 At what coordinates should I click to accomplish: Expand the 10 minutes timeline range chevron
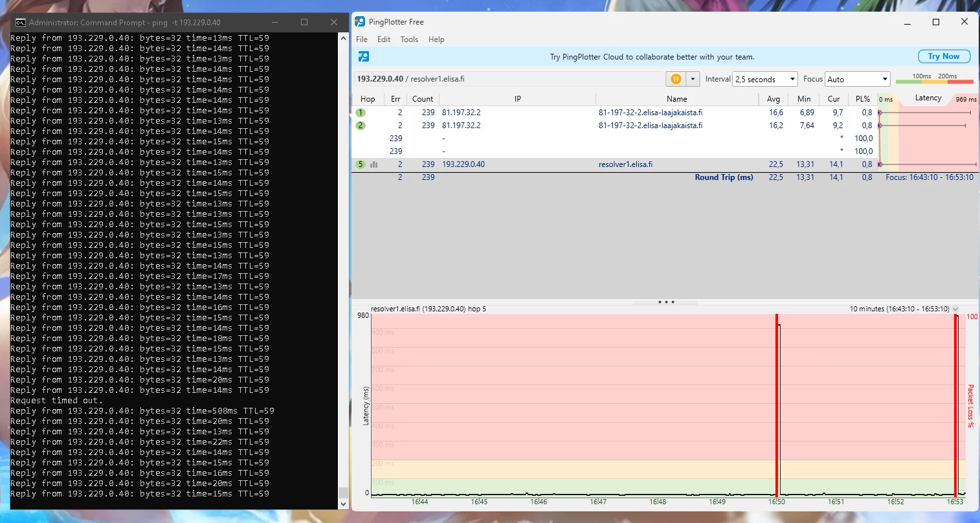[x=955, y=309]
